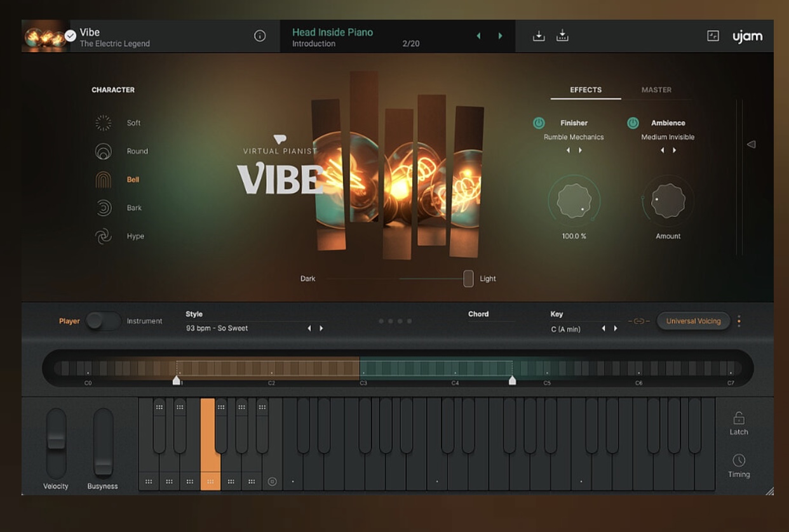Screen dimensions: 789x532
Task: Open the C (A min) key dropdown
Action: coord(565,329)
